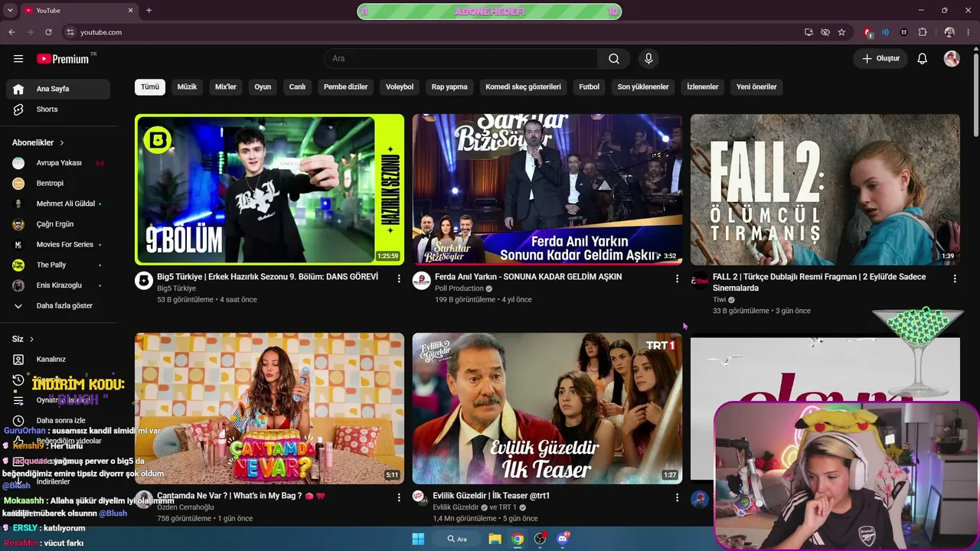This screenshot has width=980, height=551.
Task: Open Poll Production channel avatar
Action: pos(422,281)
